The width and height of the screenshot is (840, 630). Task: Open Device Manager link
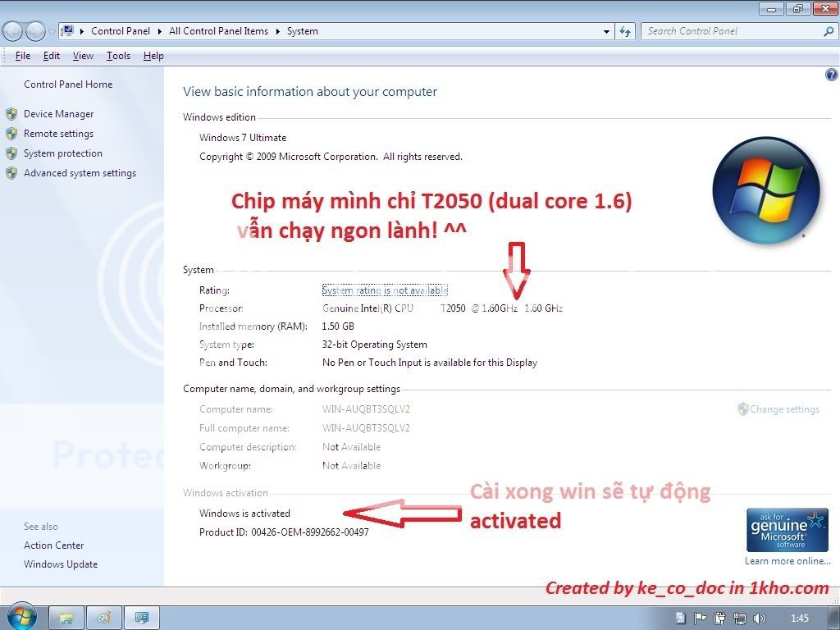coord(58,114)
